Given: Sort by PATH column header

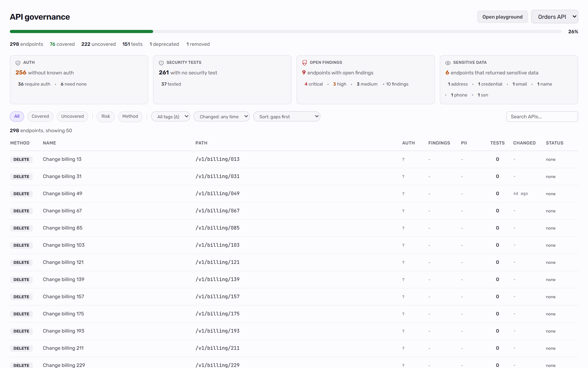Looking at the screenshot, I should (x=201, y=143).
